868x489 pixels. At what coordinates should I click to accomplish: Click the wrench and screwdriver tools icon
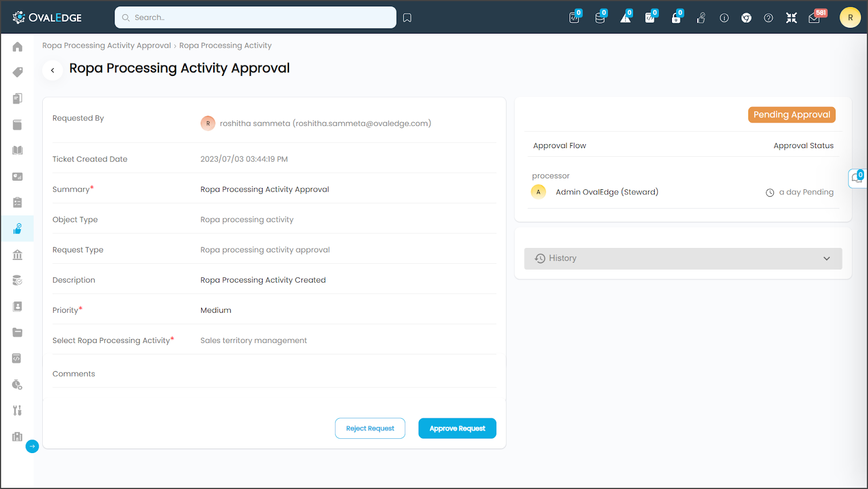[x=18, y=410]
